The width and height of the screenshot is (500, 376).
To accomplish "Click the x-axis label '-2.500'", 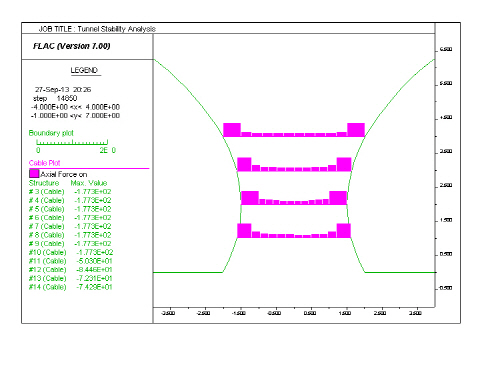I will tap(203, 313).
